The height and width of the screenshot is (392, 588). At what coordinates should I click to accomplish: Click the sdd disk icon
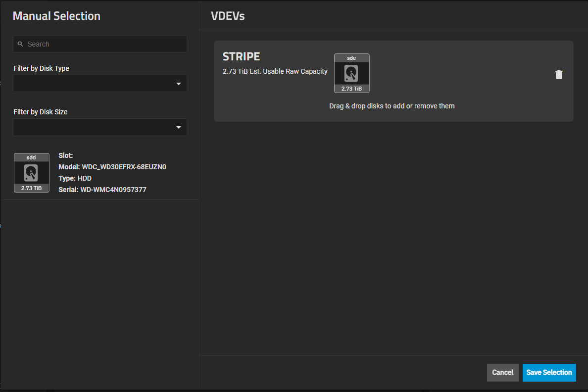(x=31, y=173)
